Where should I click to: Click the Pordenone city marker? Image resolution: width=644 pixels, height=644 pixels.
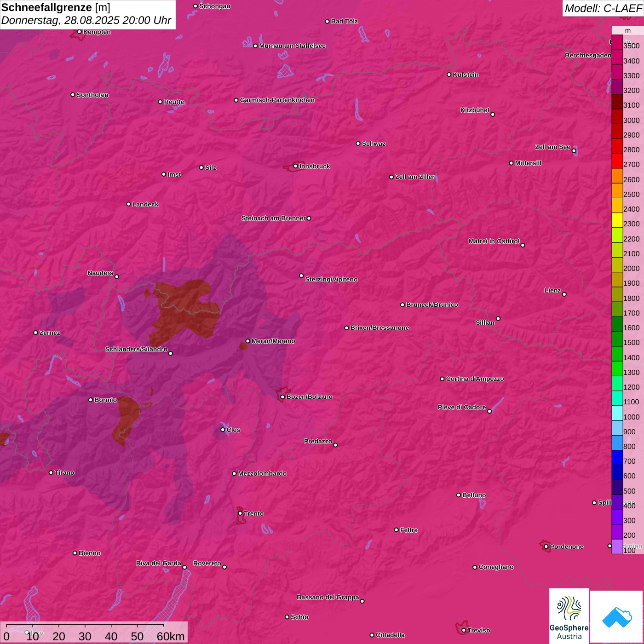click(x=546, y=546)
